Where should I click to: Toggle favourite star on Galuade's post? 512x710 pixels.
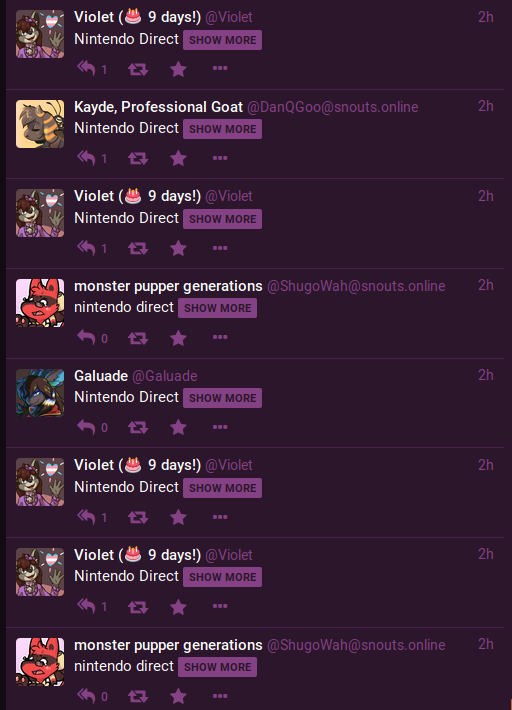coord(178,427)
